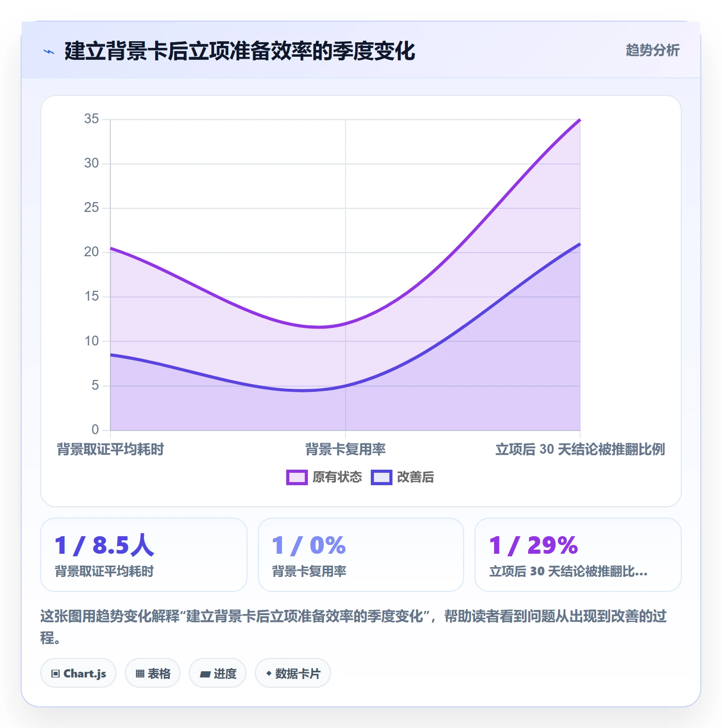Open the 1 / 8.5人 data card
This screenshot has width=722, height=728.
pyautogui.click(x=144, y=555)
